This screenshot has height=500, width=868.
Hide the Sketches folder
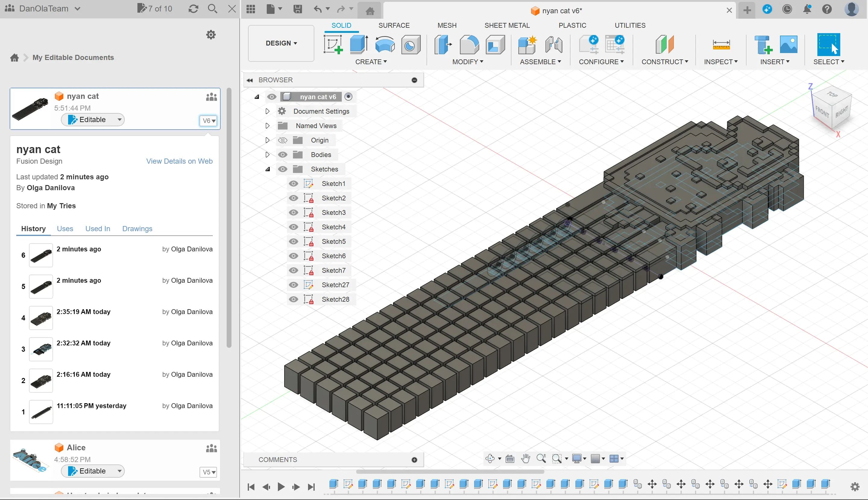(x=283, y=169)
